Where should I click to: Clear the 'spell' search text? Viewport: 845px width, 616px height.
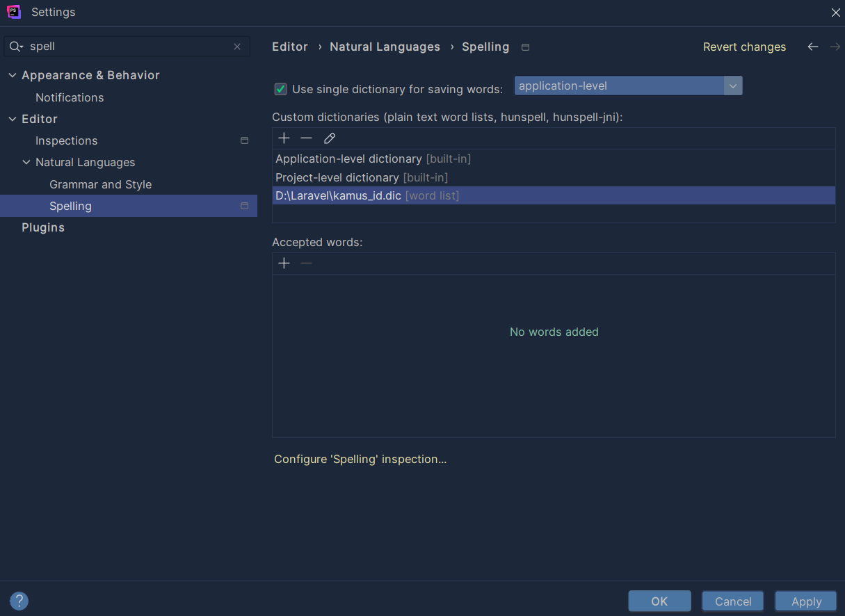(237, 47)
